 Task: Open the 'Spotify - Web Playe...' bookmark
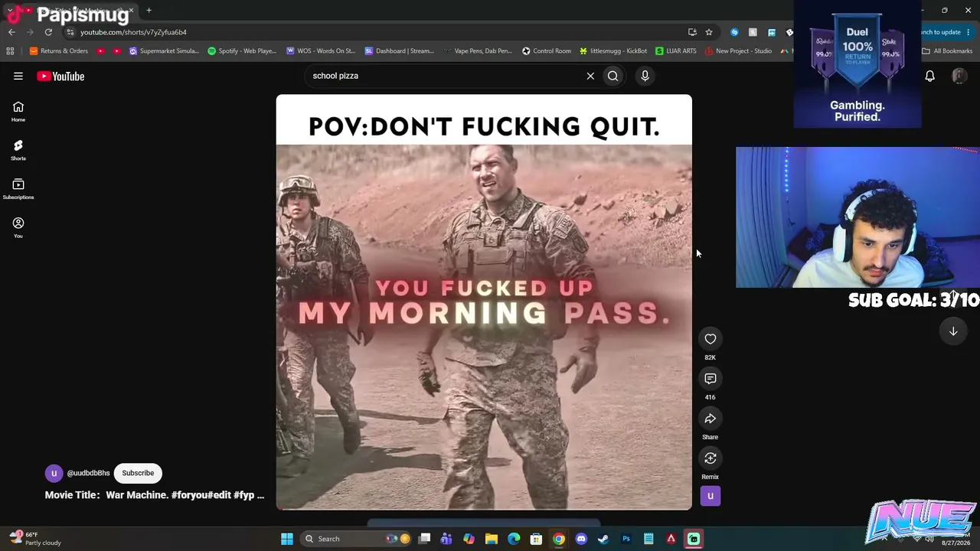click(242, 51)
